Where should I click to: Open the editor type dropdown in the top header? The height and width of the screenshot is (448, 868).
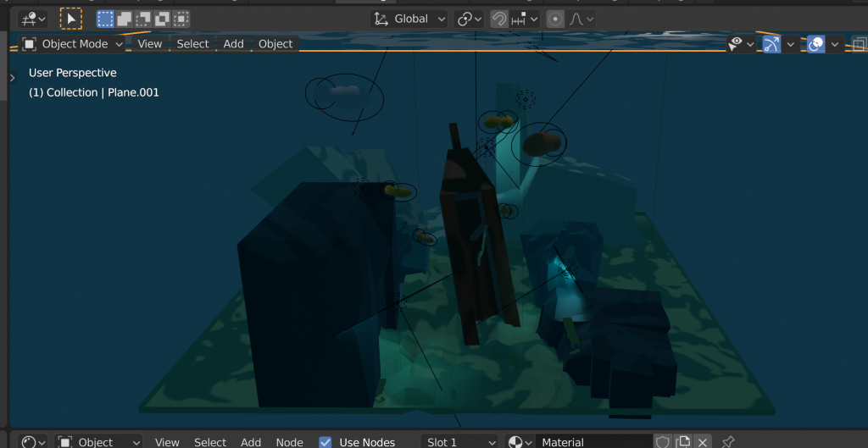(x=33, y=19)
